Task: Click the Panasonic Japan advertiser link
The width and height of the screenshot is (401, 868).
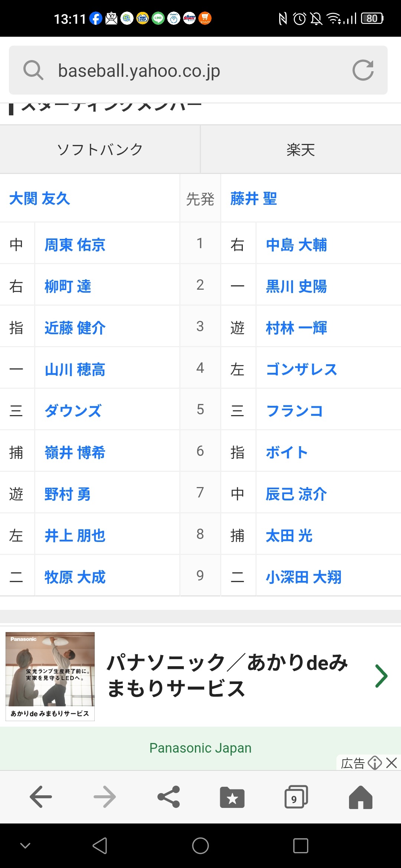Action: tap(200, 748)
